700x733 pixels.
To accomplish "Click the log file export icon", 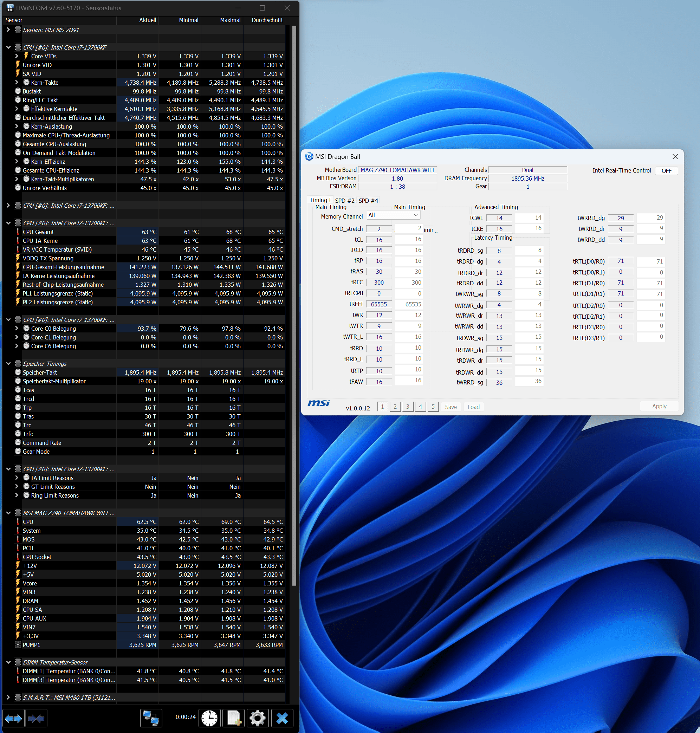I will click(234, 718).
